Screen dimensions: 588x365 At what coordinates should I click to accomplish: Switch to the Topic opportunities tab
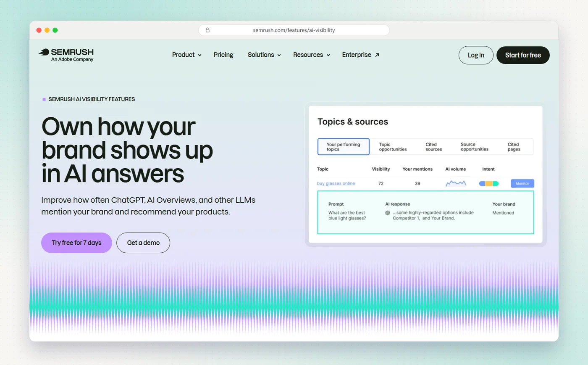point(393,147)
